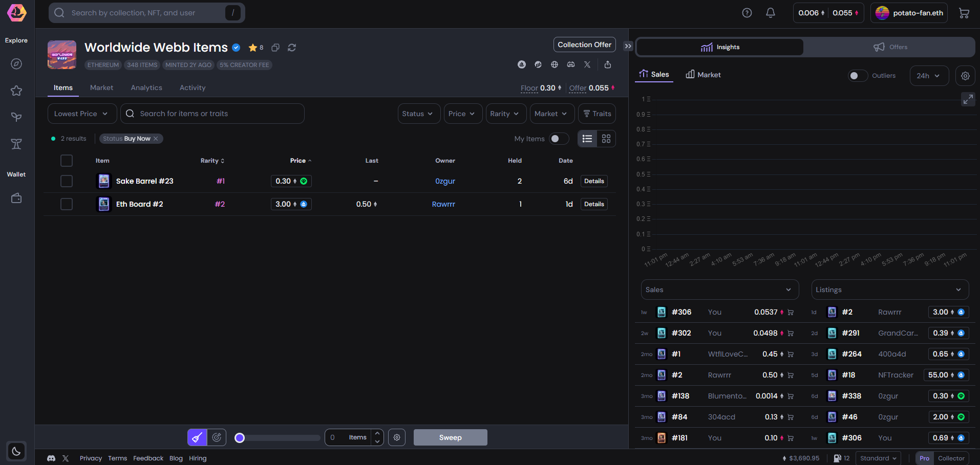
Task: Open the 24h time range dropdown
Action: pos(929,76)
